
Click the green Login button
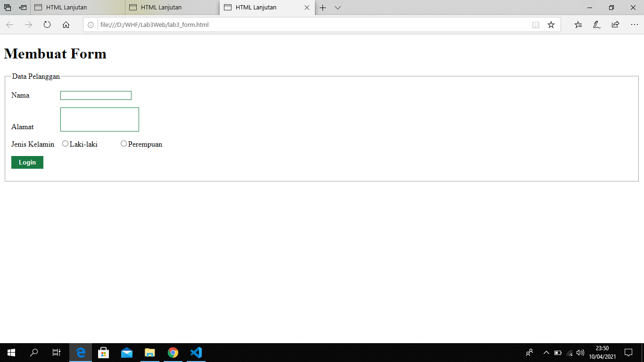click(27, 162)
